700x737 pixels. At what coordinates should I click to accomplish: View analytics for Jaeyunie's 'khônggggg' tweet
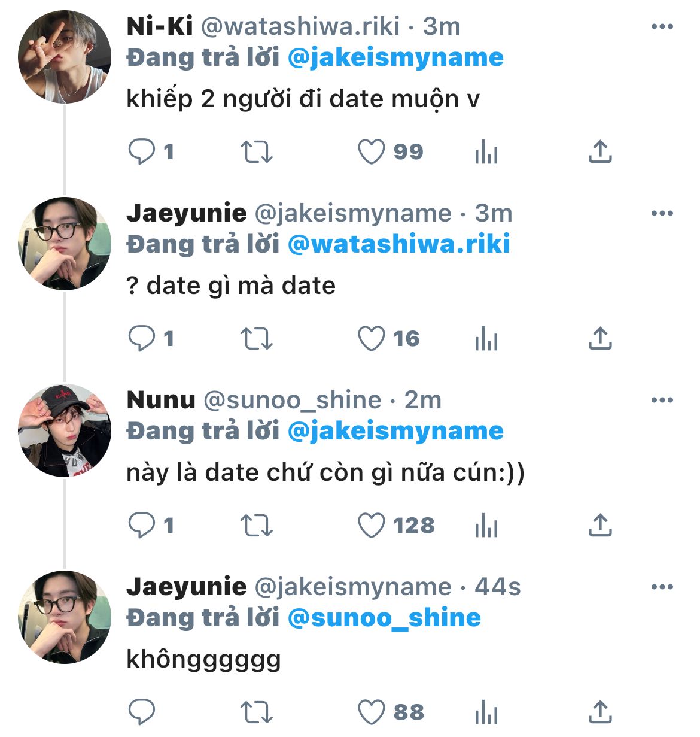pos(486,713)
